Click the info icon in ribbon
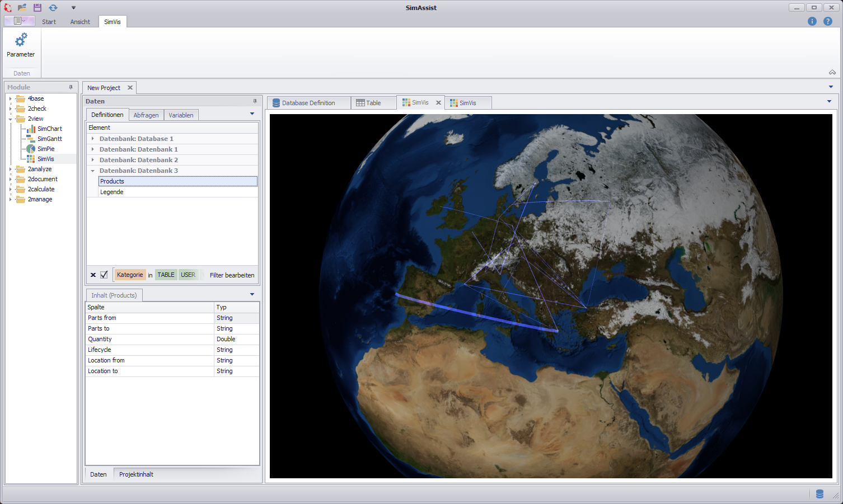 tap(812, 21)
